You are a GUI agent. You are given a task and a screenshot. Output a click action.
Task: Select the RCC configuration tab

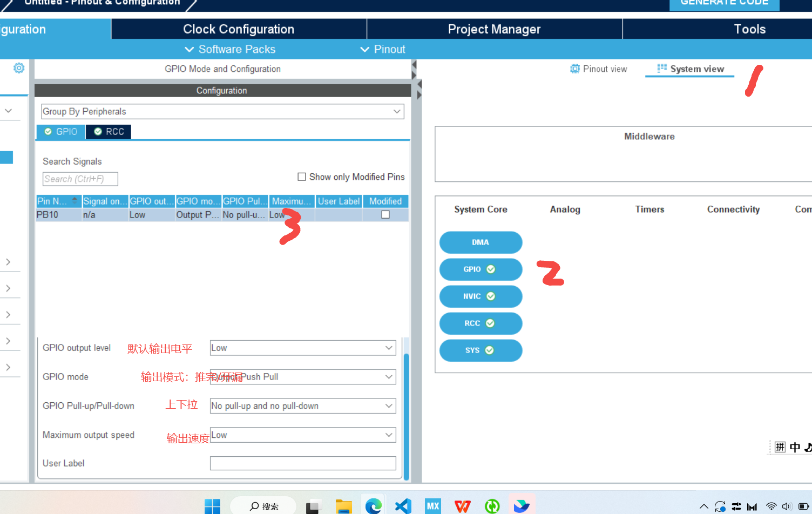click(x=109, y=132)
